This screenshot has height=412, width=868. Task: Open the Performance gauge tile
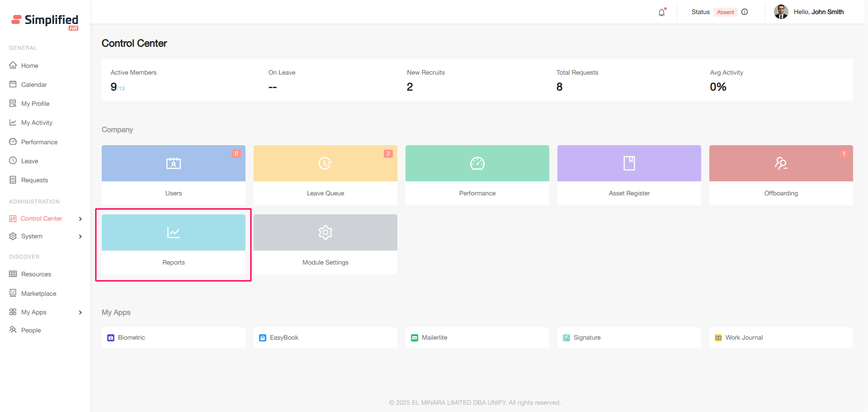[x=477, y=163]
